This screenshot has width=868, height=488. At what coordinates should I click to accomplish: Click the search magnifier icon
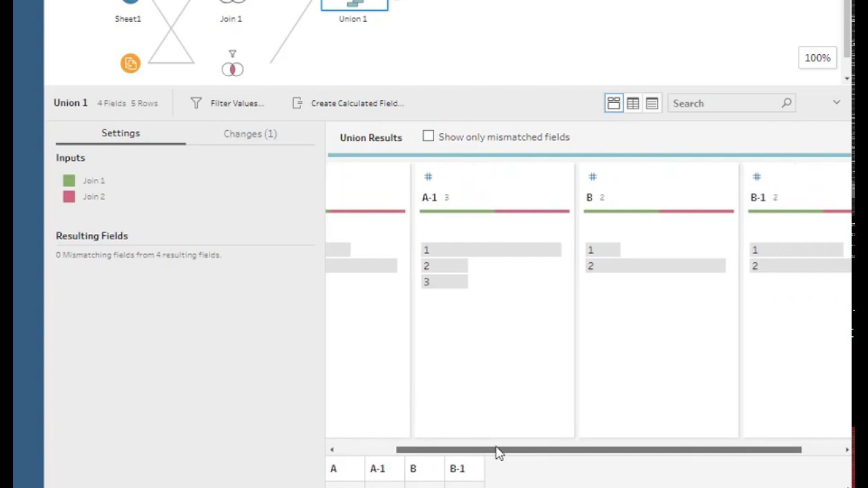point(786,103)
